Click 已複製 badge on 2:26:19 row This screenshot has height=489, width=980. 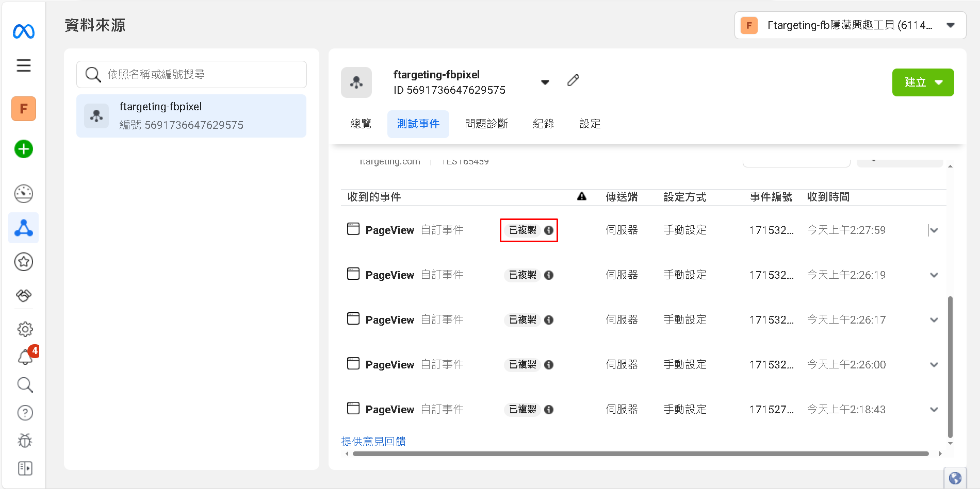click(522, 275)
